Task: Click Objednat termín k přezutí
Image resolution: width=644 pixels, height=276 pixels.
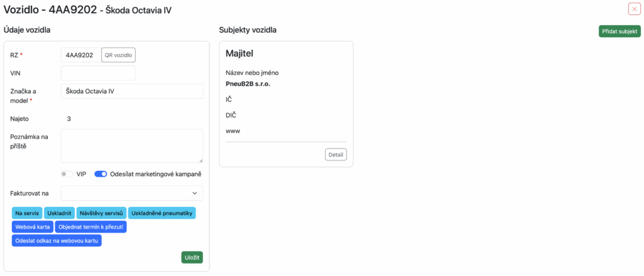Action: (x=91, y=227)
